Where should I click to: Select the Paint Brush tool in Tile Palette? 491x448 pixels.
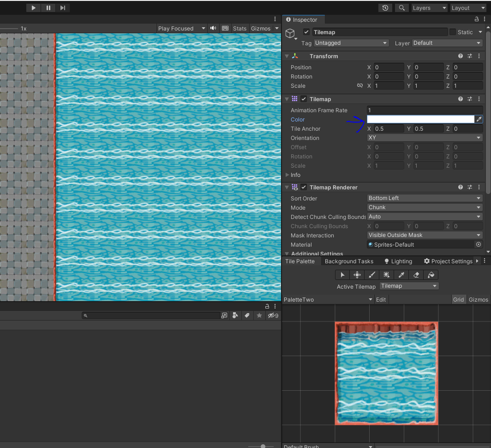[371, 275]
